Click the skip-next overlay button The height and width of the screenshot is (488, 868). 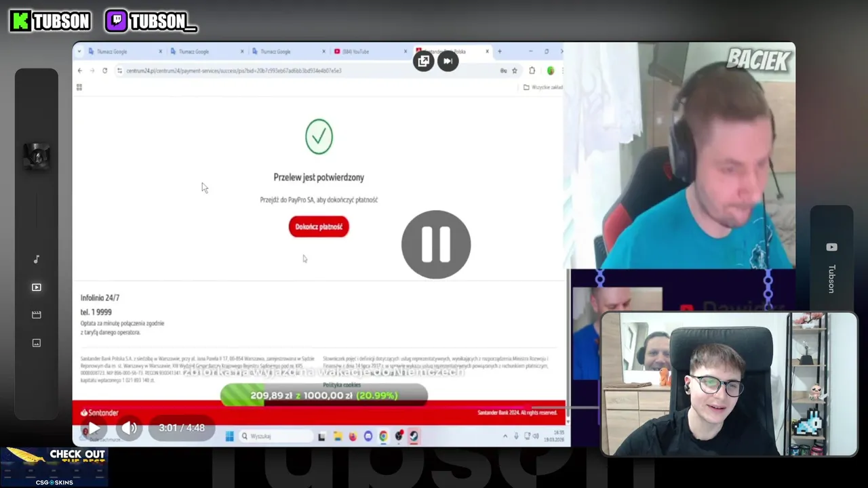pos(448,61)
